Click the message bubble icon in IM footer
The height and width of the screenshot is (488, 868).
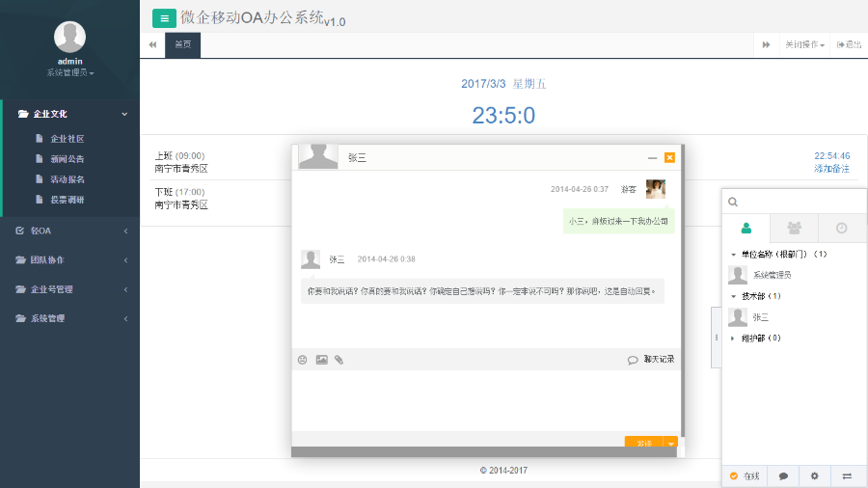[x=783, y=475]
